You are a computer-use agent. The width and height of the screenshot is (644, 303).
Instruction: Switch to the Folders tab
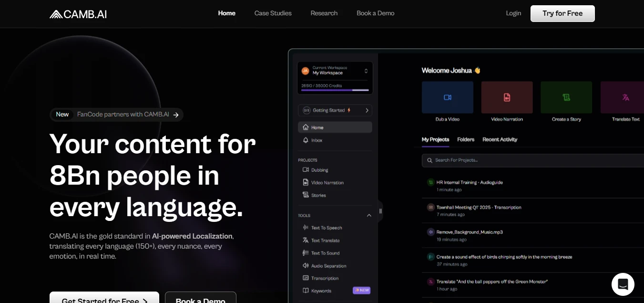tap(466, 139)
